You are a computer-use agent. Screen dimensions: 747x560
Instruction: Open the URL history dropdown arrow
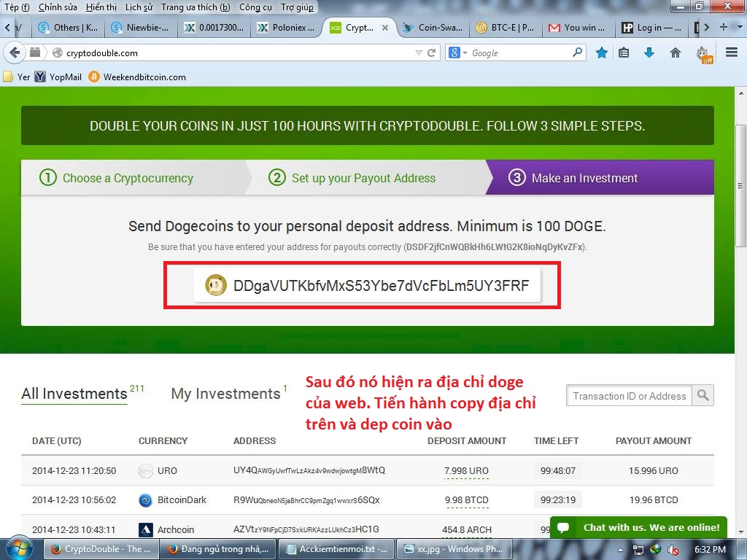click(419, 52)
